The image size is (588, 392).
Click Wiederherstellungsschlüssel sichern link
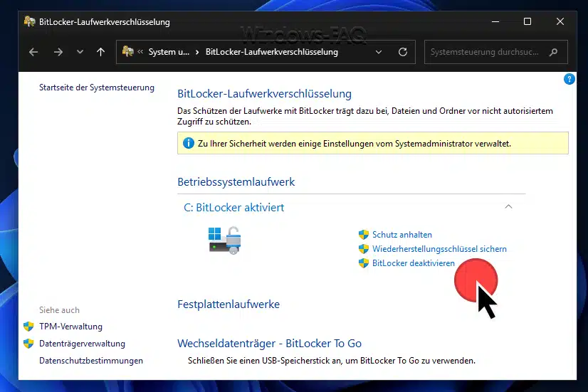[439, 249]
